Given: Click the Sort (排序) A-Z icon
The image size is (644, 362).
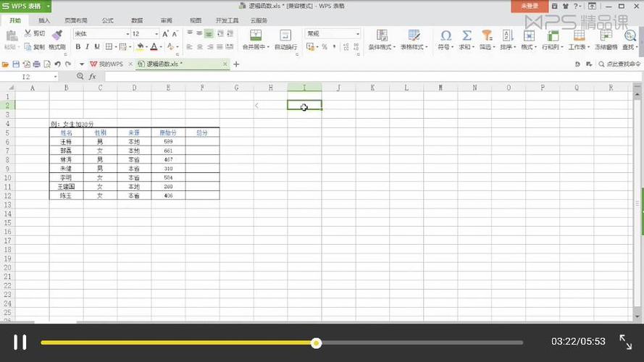Looking at the screenshot, I should point(508,35).
